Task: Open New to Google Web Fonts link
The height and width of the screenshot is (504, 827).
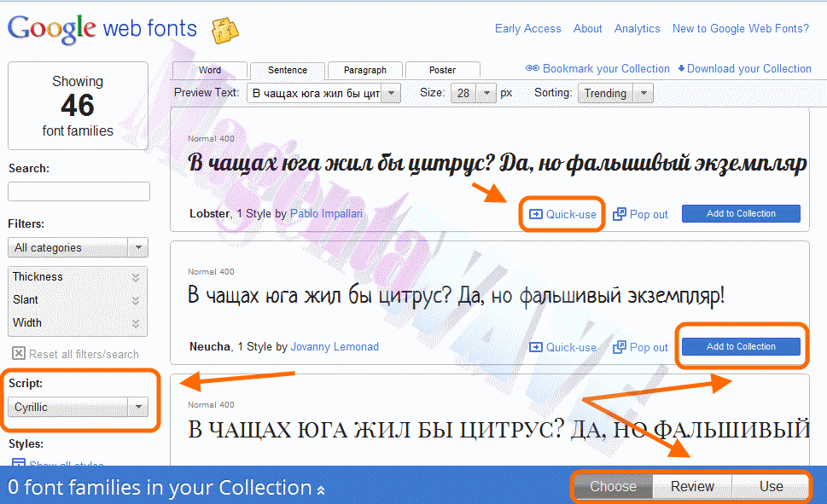Action: [x=741, y=28]
